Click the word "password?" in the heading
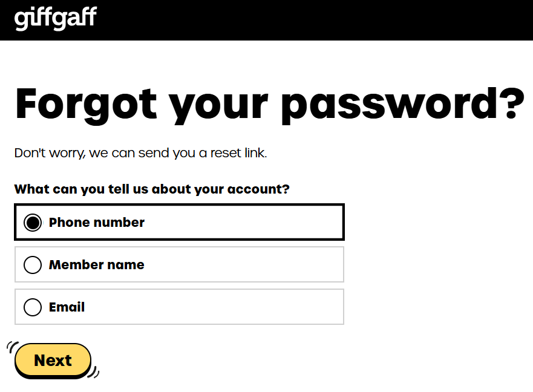This screenshot has width=533, height=392. pyautogui.click(x=402, y=104)
